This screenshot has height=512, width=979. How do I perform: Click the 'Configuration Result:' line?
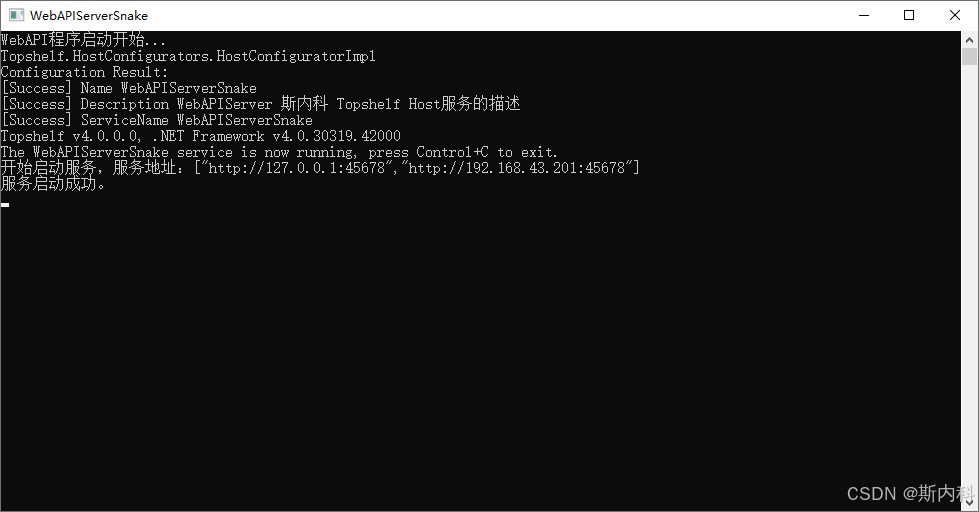[84, 72]
